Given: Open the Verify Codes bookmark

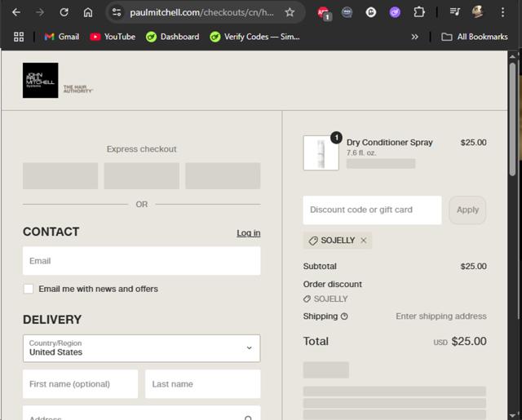Looking at the screenshot, I should 254,37.
